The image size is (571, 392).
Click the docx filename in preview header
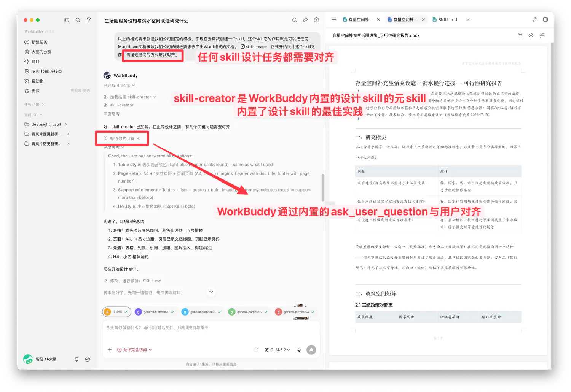376,35
